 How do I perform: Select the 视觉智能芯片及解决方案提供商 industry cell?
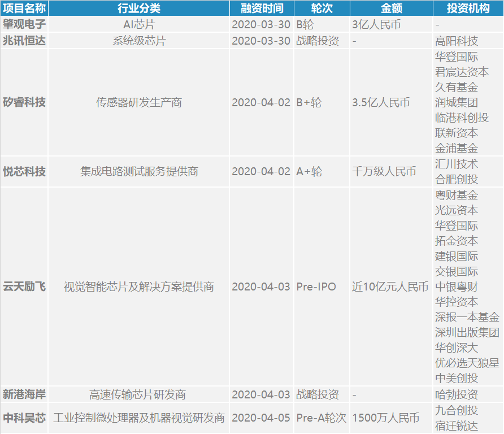[x=139, y=287]
